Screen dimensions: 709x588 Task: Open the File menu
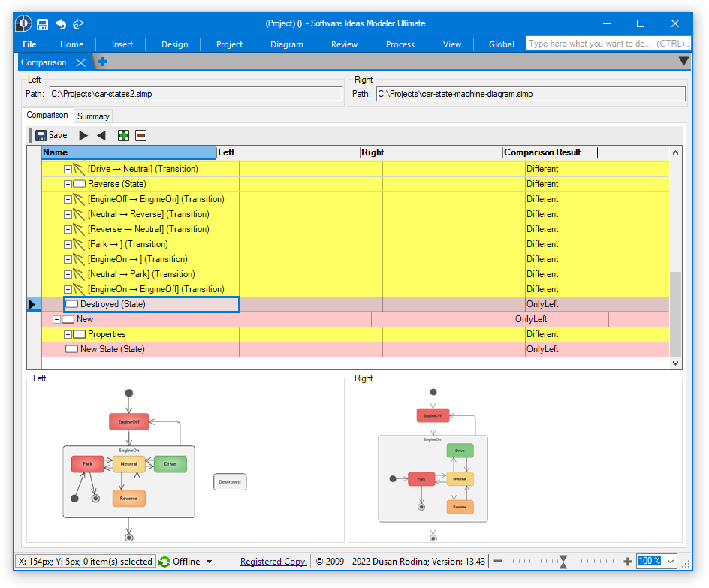tap(29, 44)
